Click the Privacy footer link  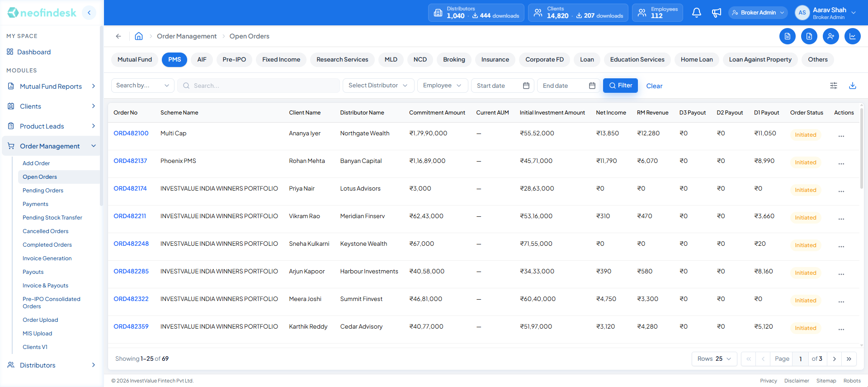click(x=769, y=381)
